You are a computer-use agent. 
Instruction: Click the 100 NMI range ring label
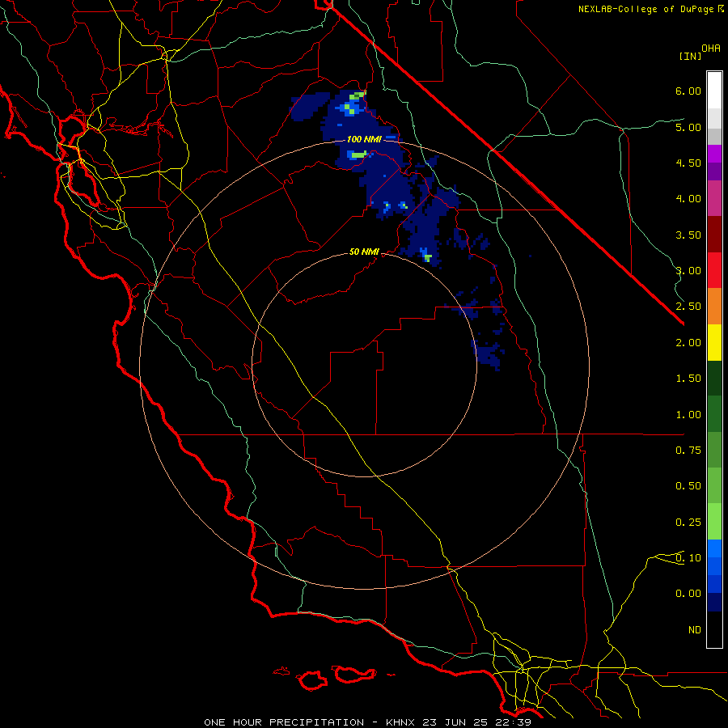pyautogui.click(x=364, y=139)
